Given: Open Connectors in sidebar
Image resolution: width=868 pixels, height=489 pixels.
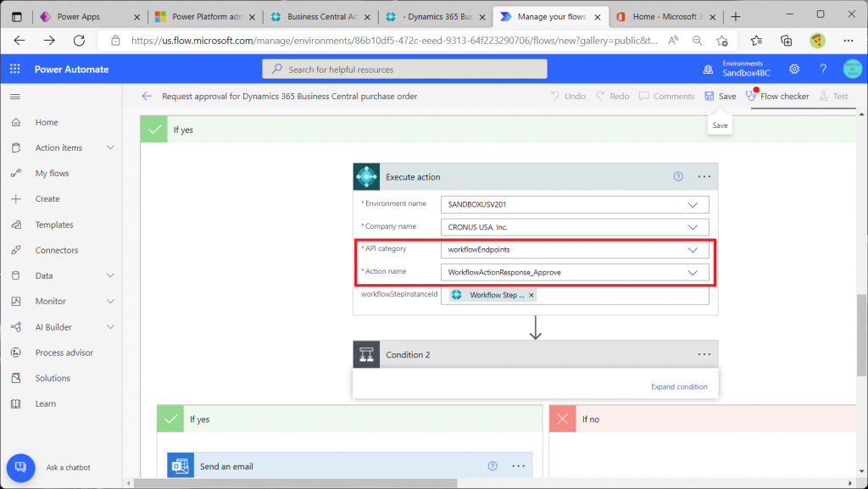Looking at the screenshot, I should [57, 250].
